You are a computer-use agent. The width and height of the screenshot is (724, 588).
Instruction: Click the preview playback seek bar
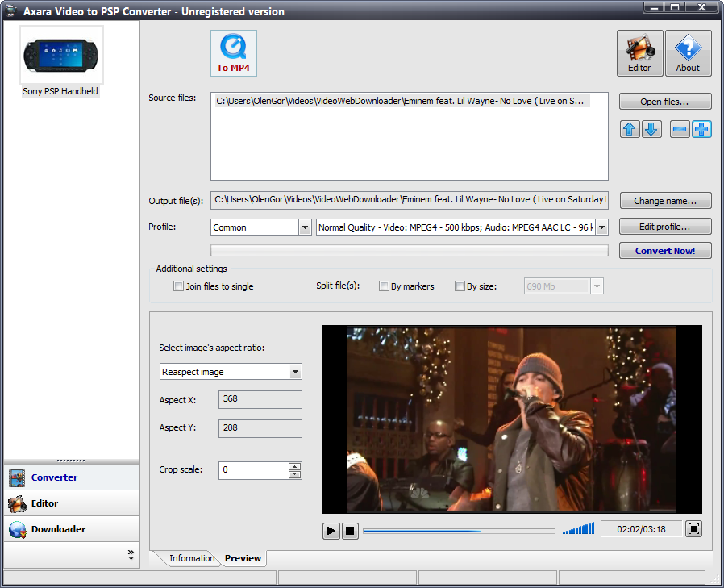click(459, 532)
